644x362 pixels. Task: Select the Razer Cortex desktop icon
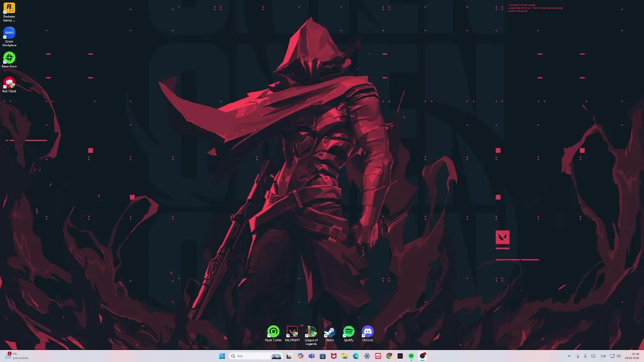tap(273, 334)
